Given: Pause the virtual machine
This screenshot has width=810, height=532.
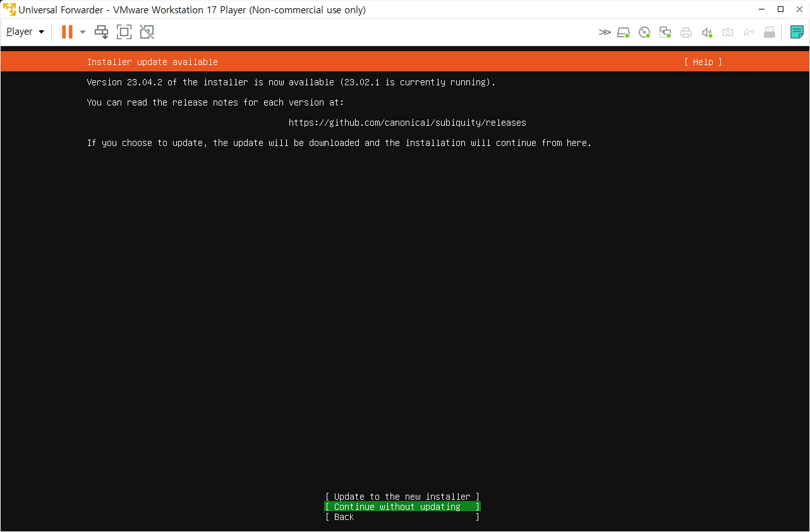Looking at the screenshot, I should coord(67,32).
